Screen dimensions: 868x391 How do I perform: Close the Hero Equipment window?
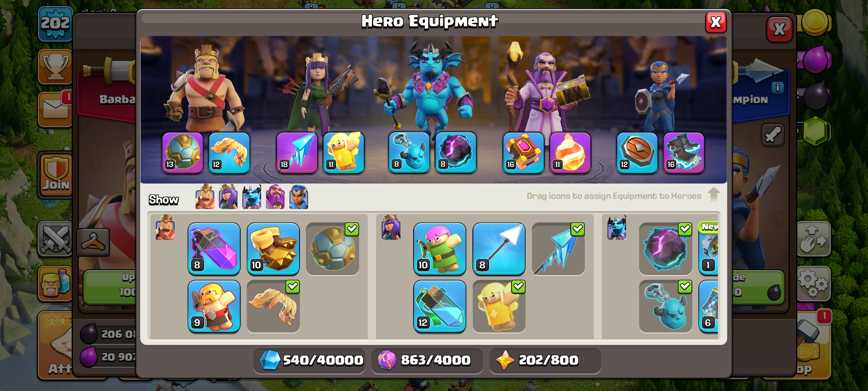pos(715,23)
